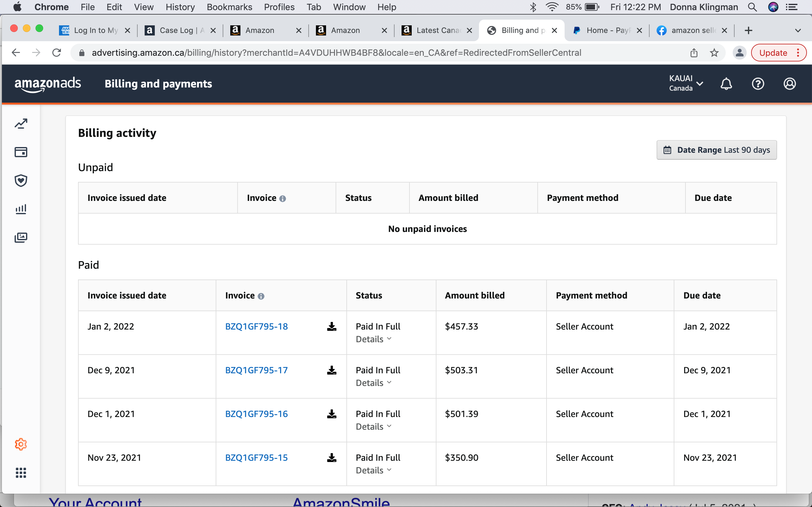Viewport: 812px width, 507px height.
Task: Click the info icon beside Invoice header in Unpaid table
Action: click(x=283, y=198)
